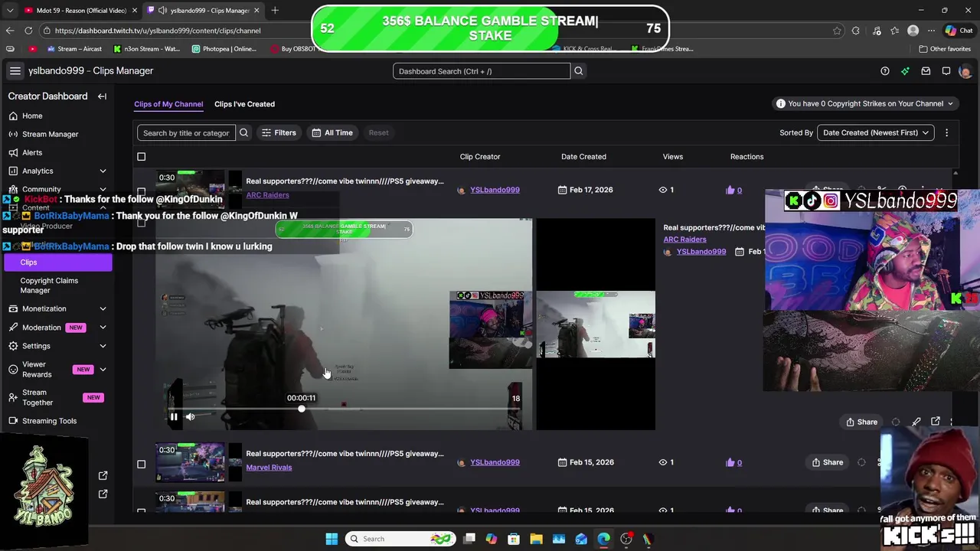The width and height of the screenshot is (980, 551).
Task: Open the whispers chat icon in top bar
Action: tap(946, 71)
